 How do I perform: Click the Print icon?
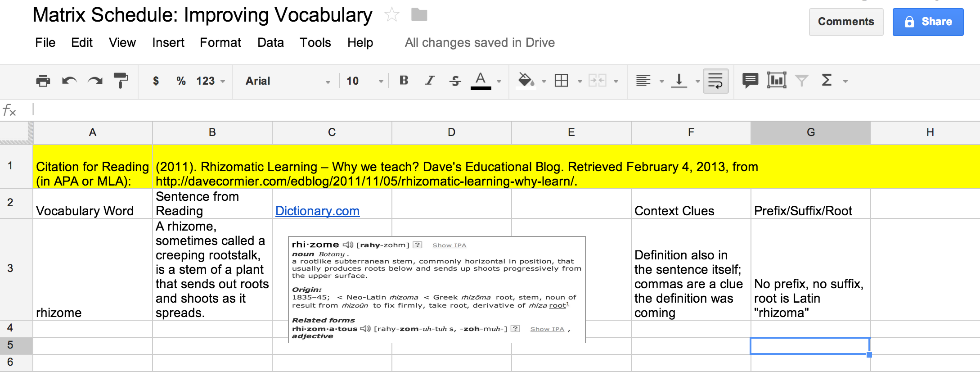[x=43, y=81]
